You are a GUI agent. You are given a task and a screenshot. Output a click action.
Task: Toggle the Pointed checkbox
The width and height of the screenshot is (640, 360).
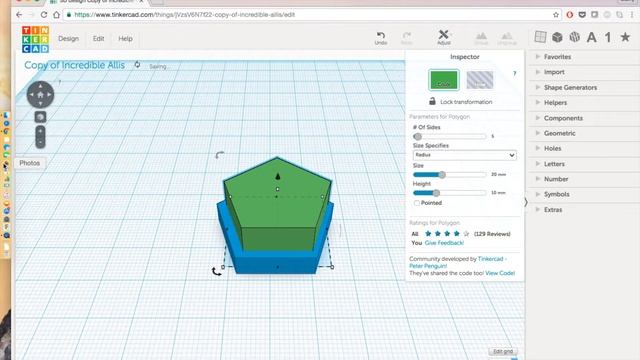tap(417, 203)
